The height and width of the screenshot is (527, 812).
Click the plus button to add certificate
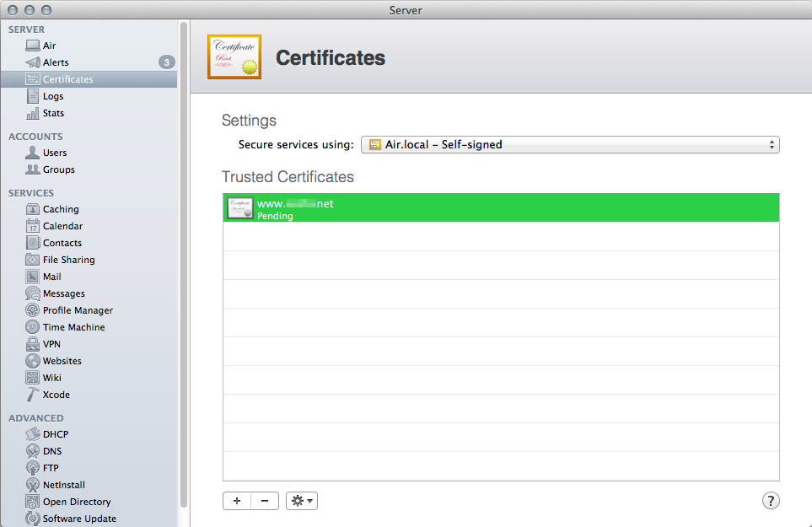237,501
